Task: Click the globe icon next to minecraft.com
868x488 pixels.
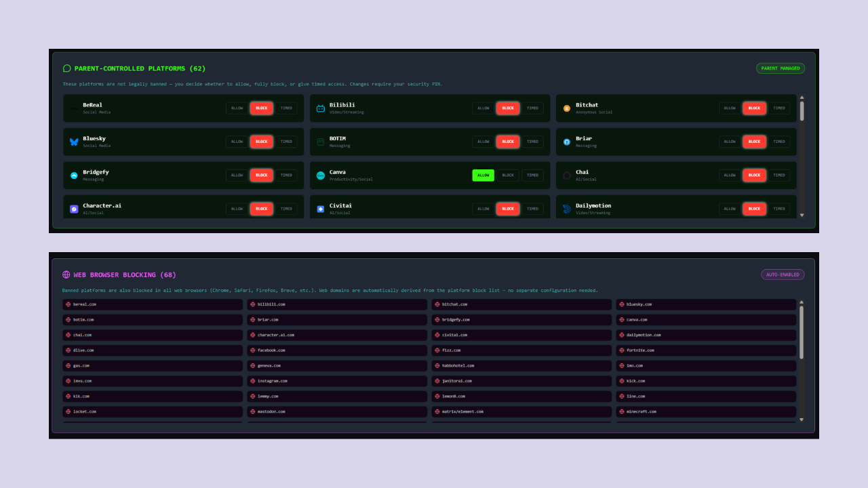Action: pyautogui.click(x=622, y=411)
